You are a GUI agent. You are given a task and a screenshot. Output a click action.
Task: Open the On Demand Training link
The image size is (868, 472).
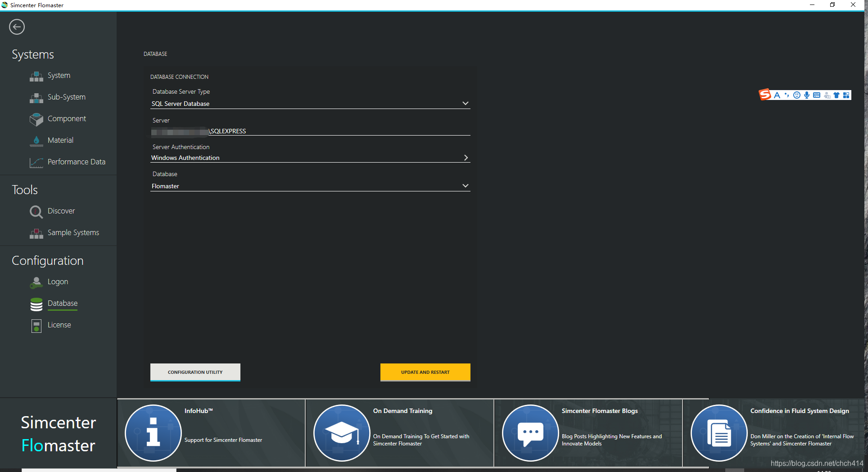click(400, 433)
